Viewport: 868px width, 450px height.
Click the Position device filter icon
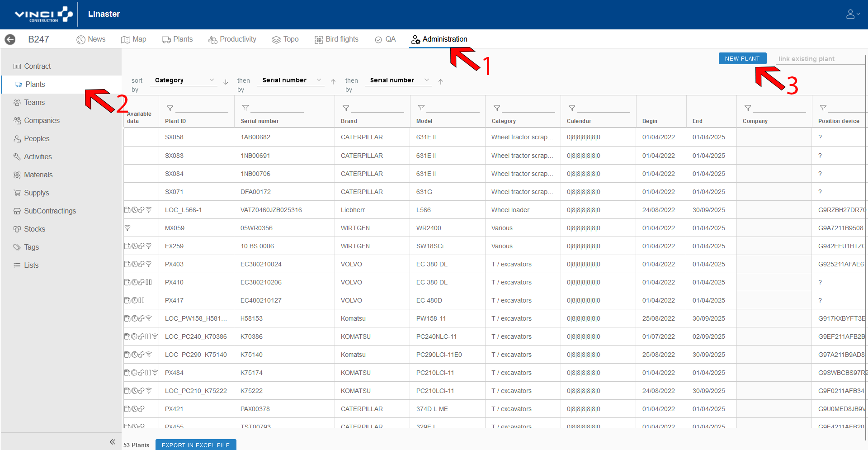(x=823, y=108)
